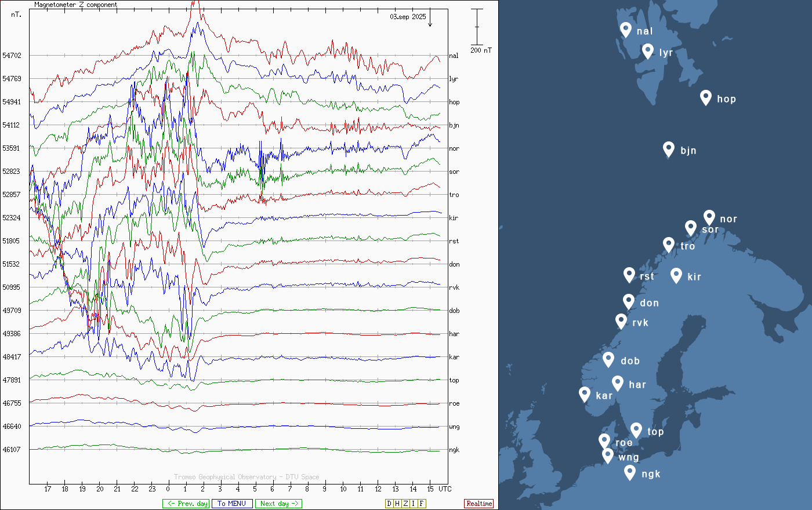
Task: Switch to the F component
Action: [x=422, y=504]
